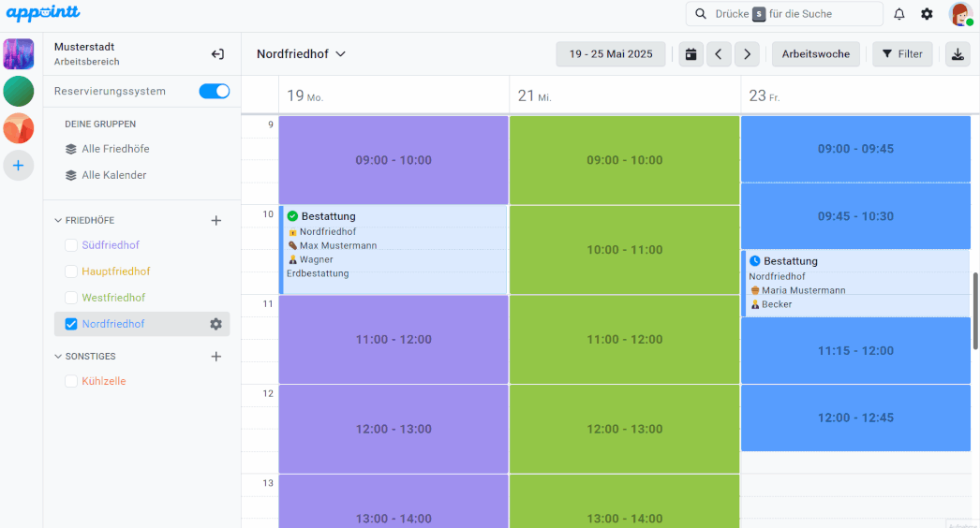Click the vertical calendar scrollbar
980x528 pixels.
click(x=975, y=311)
